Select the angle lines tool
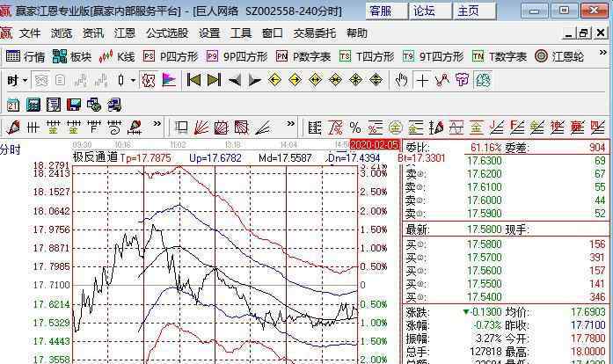The width and height of the screenshot is (613, 364). (262, 127)
